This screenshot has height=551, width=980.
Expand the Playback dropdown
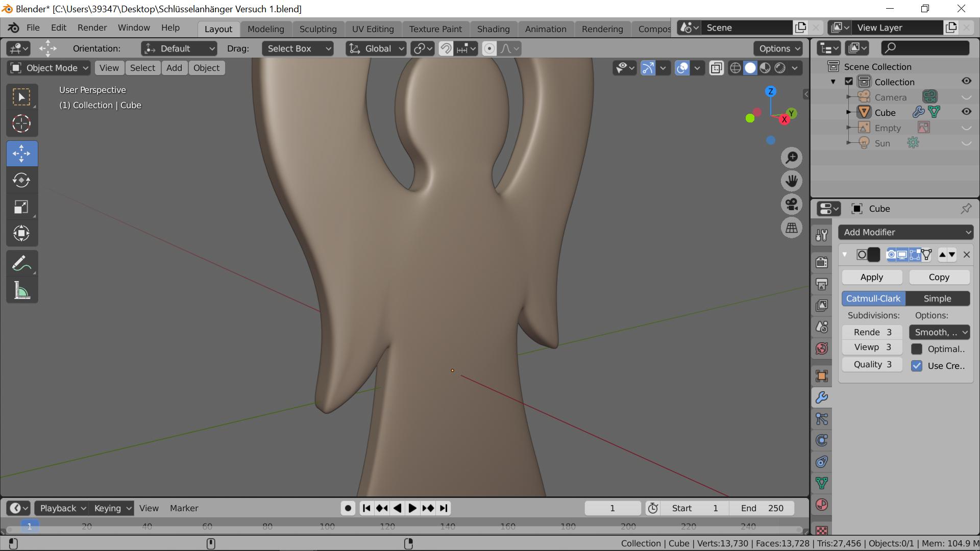62,508
